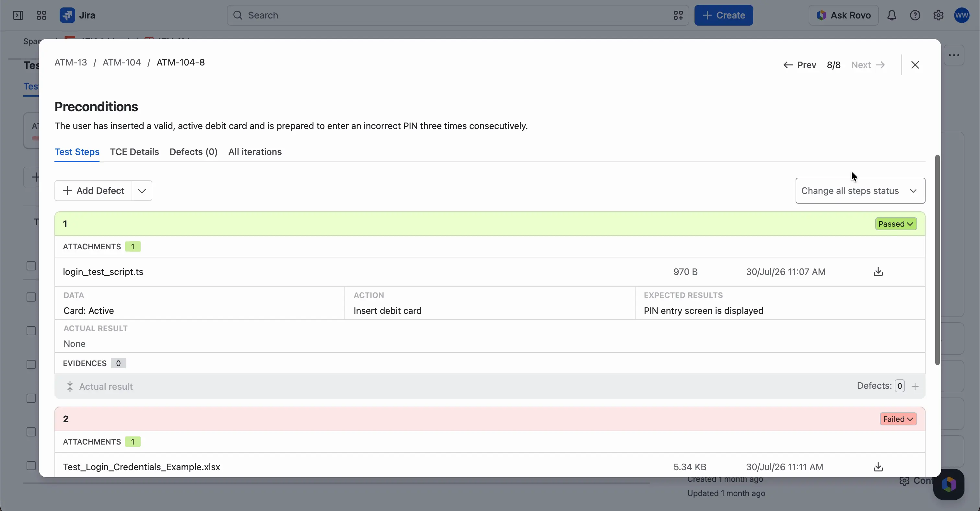Open step 2 Failed status dropdown
The image size is (980, 511).
[x=898, y=419]
